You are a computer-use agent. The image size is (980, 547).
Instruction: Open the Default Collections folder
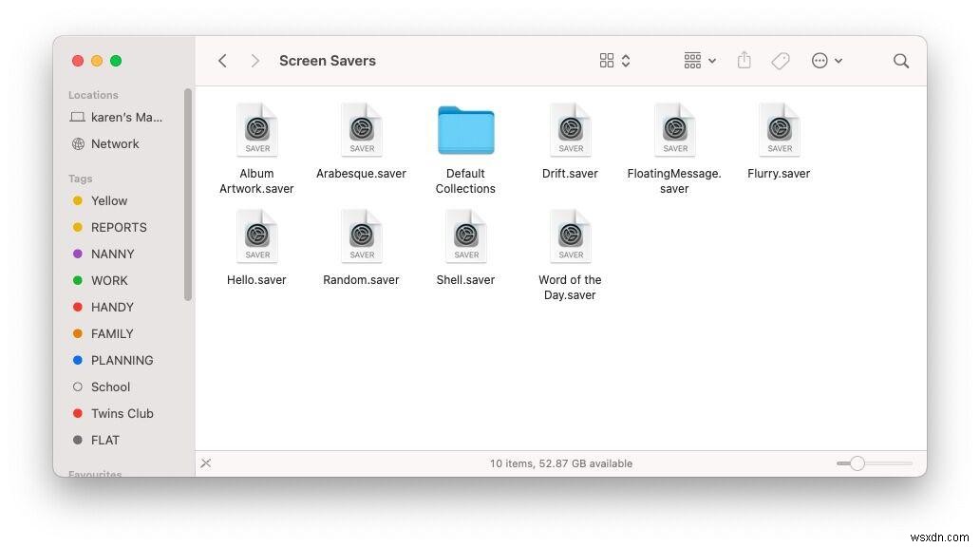point(465,130)
